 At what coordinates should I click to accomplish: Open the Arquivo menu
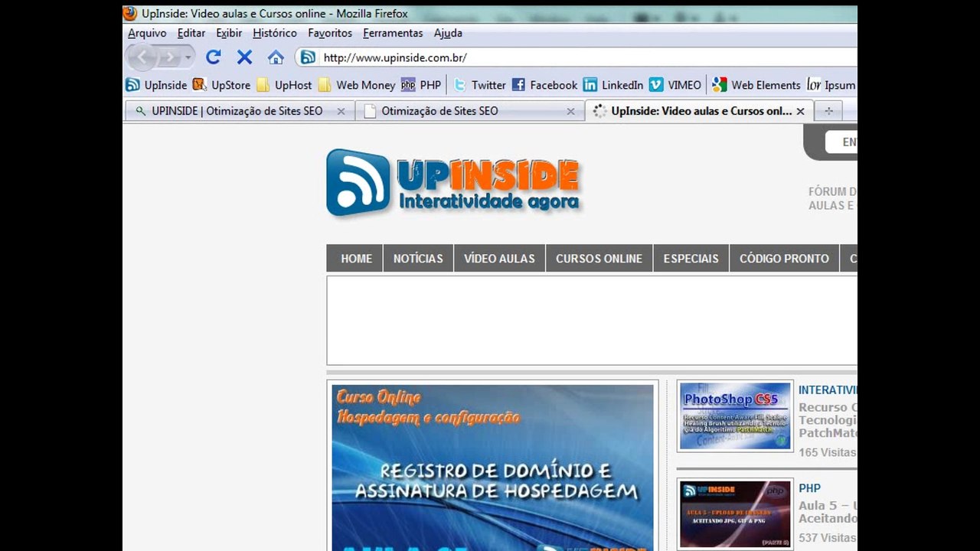click(147, 33)
